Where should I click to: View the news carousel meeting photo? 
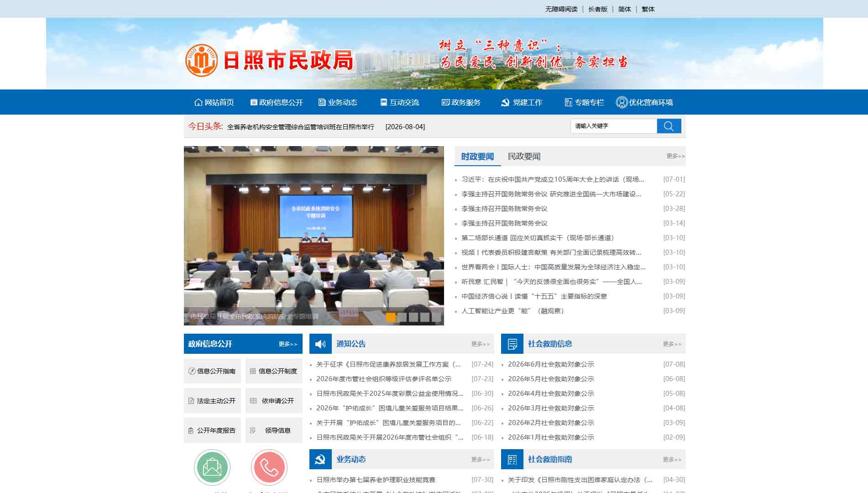[314, 236]
